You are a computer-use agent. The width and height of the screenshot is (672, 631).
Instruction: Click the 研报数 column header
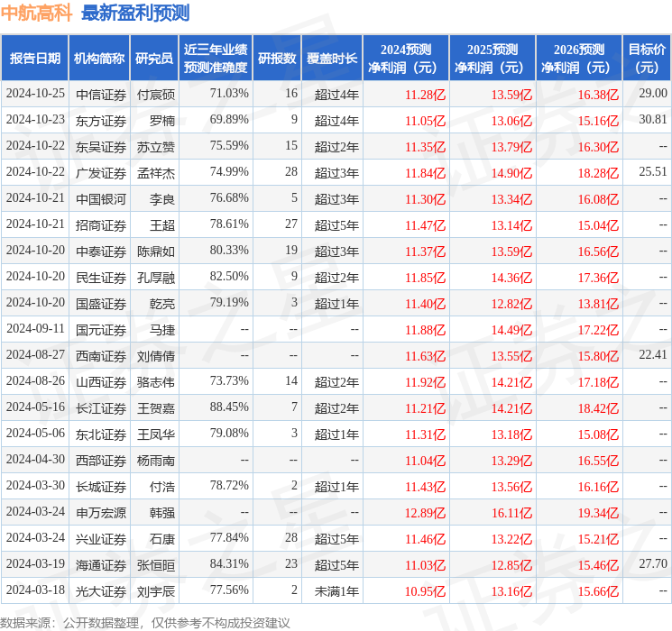click(x=277, y=59)
